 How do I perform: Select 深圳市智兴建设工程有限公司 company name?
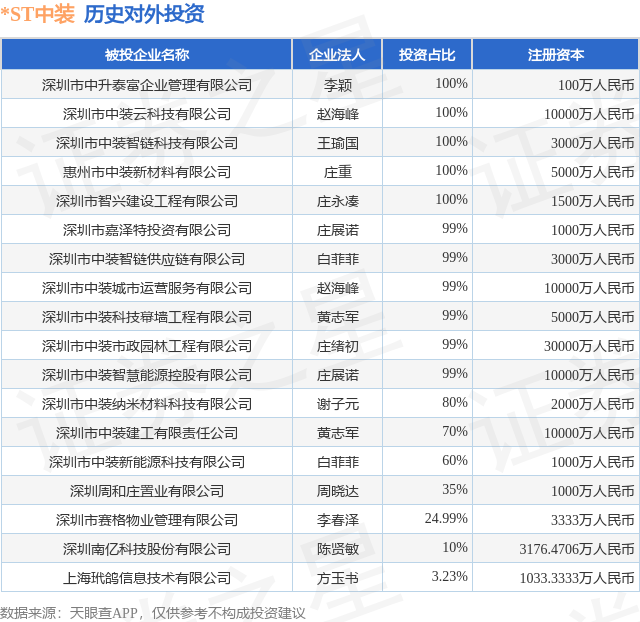point(147,201)
